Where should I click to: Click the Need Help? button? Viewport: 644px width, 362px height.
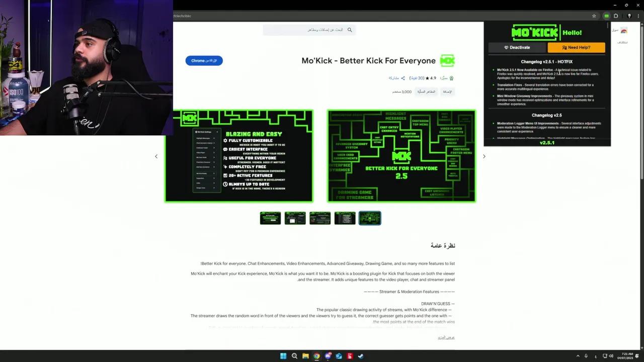coord(576,47)
